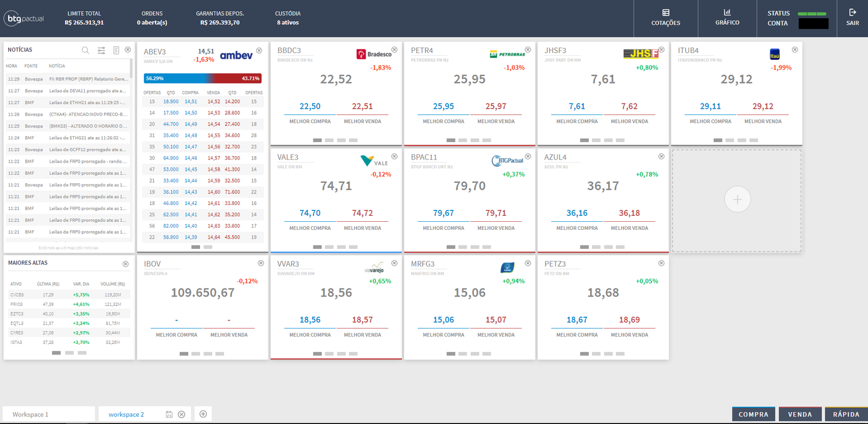Open the news search in Notícias panel
The image size is (868, 424).
click(x=85, y=50)
